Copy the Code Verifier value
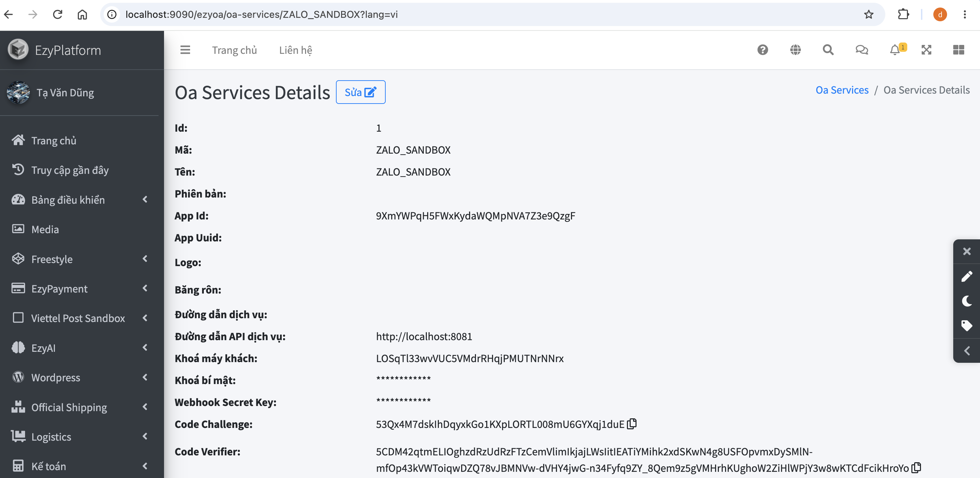 (x=917, y=467)
